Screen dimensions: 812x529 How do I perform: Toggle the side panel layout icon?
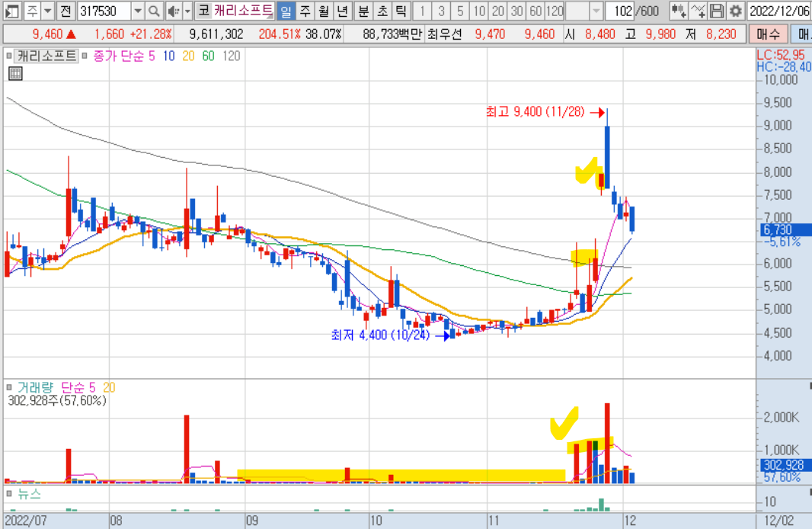pos(11,11)
